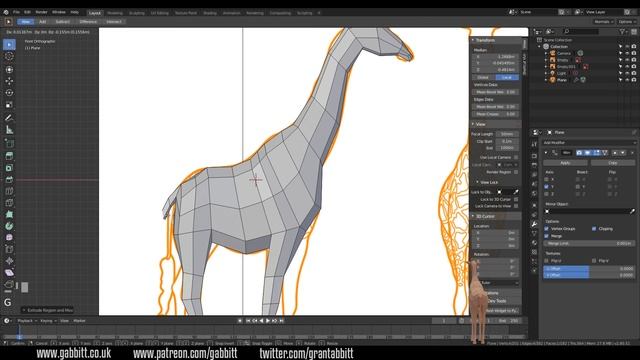Select the Cursor tool in toolbar
This screenshot has height=360, width=640.
pyautogui.click(x=9, y=56)
